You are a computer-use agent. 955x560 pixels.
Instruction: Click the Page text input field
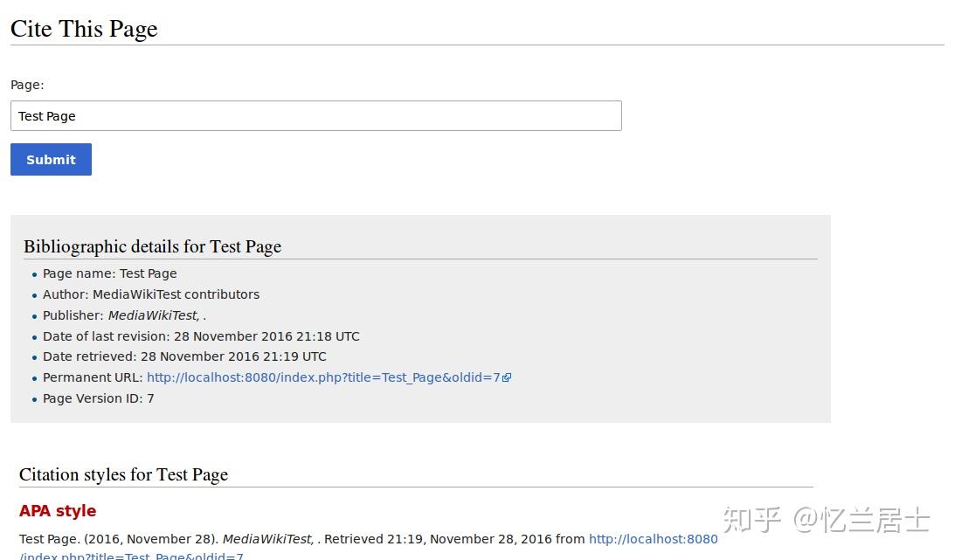(x=315, y=116)
